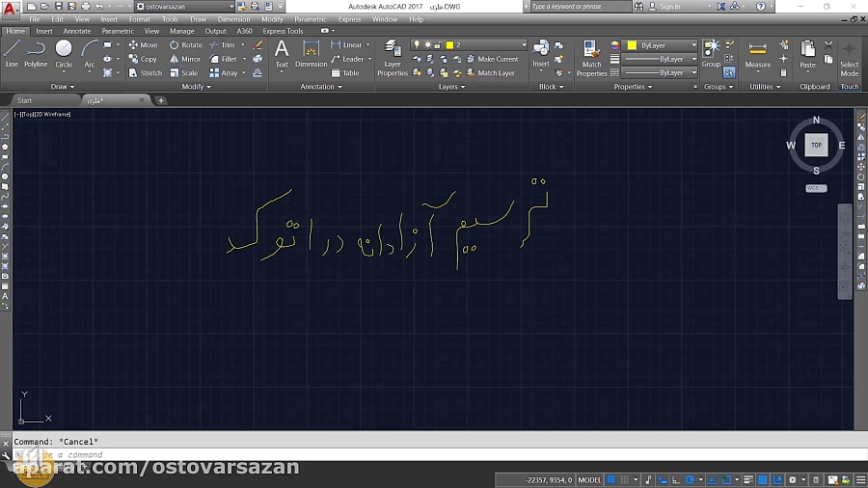This screenshot has height=488, width=868.
Task: Click the Move tool in Modify panel
Action: (x=144, y=44)
